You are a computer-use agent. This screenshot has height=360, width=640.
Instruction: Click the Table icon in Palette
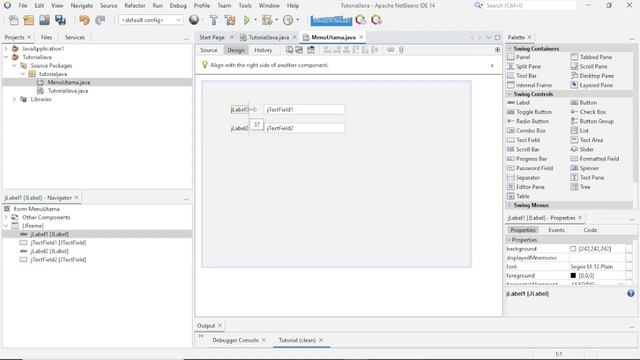pyautogui.click(x=511, y=196)
